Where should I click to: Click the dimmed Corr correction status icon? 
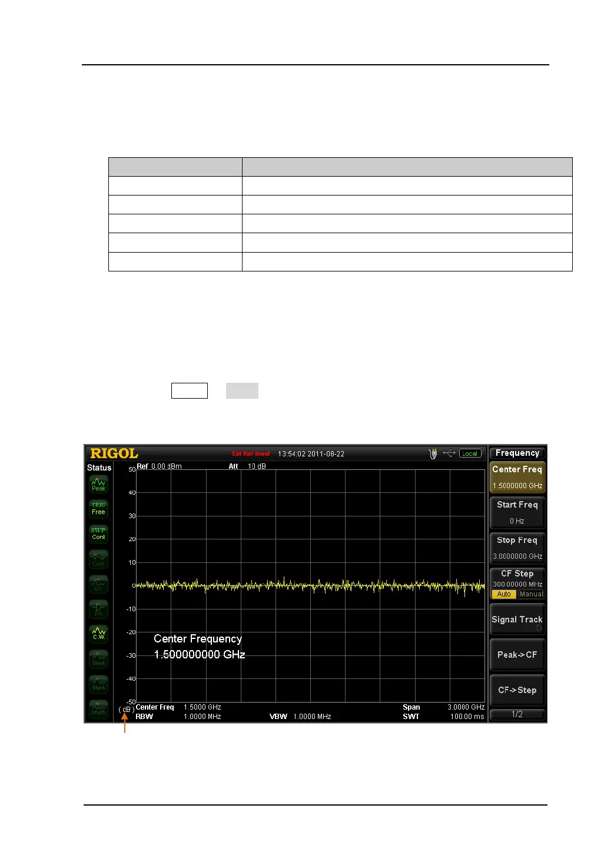point(98,559)
